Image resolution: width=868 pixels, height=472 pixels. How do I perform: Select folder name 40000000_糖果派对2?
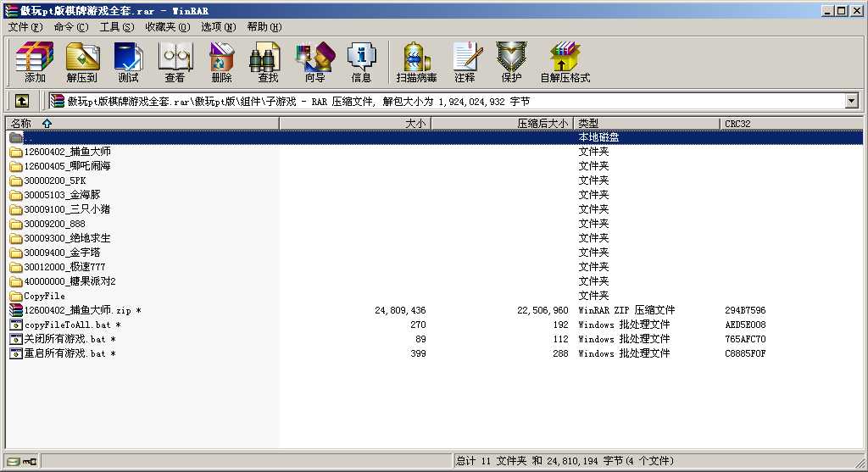pos(70,281)
